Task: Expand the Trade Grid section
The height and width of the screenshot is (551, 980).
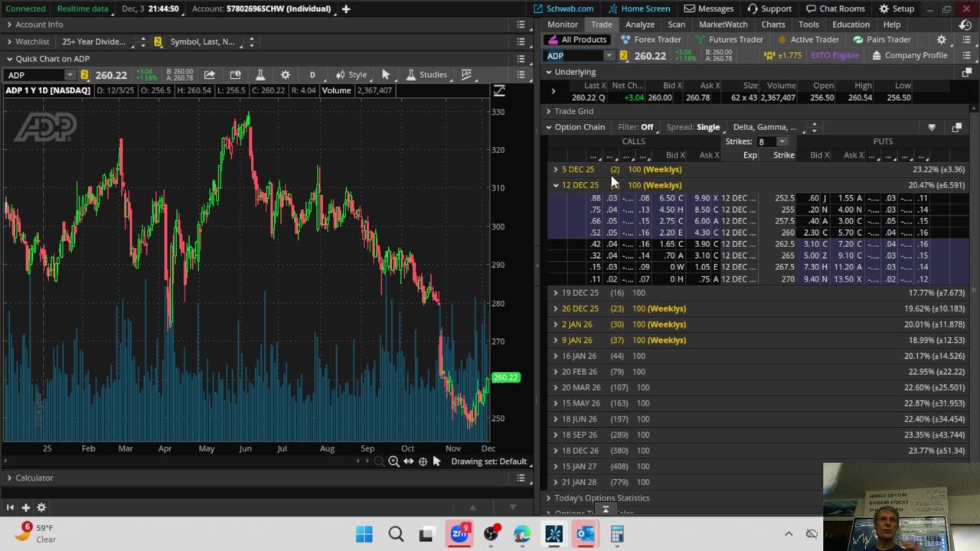Action: click(x=548, y=112)
